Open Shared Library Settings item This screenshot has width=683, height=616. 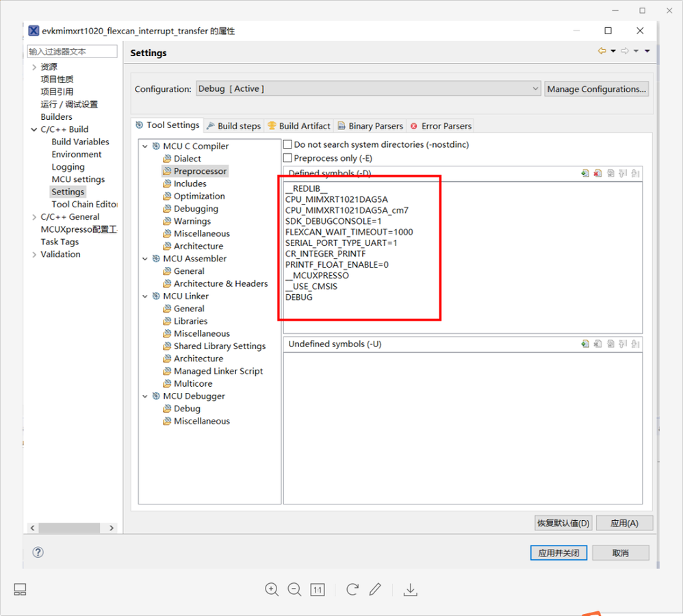point(219,346)
